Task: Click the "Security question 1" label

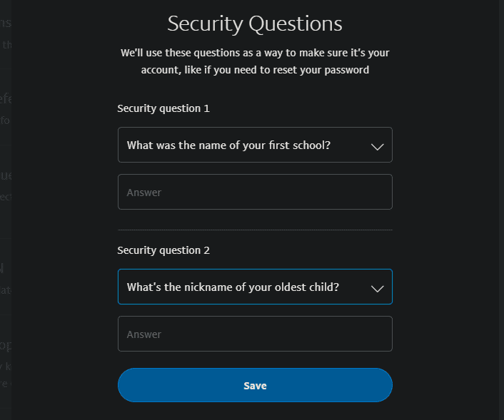Action: pyautogui.click(x=163, y=108)
